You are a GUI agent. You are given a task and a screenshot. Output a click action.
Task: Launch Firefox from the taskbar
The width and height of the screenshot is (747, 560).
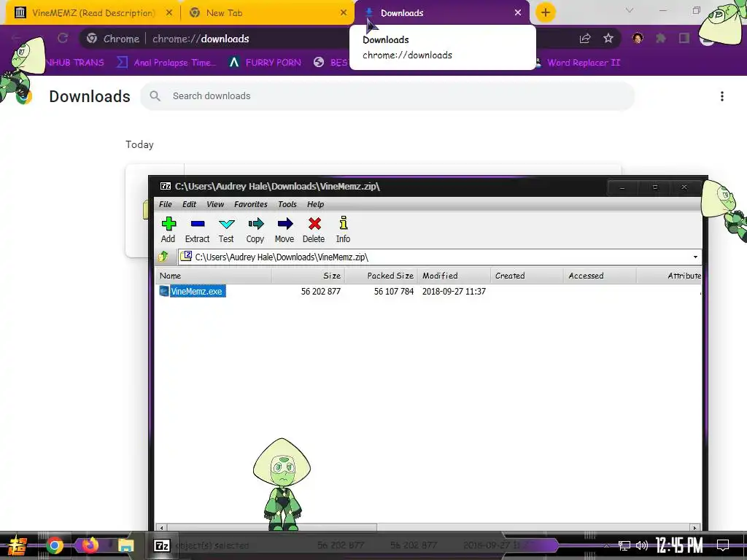coord(90,545)
